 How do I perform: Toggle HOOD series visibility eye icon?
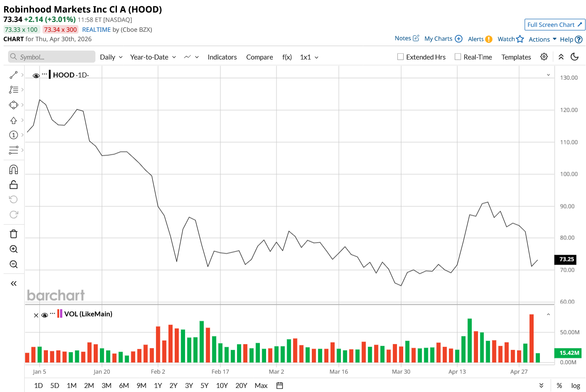click(36, 76)
